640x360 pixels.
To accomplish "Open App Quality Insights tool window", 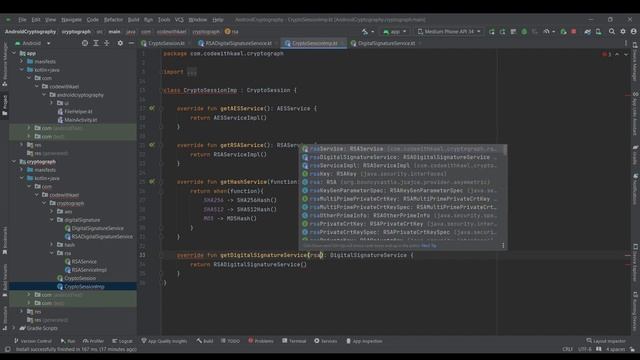I will click(164, 341).
